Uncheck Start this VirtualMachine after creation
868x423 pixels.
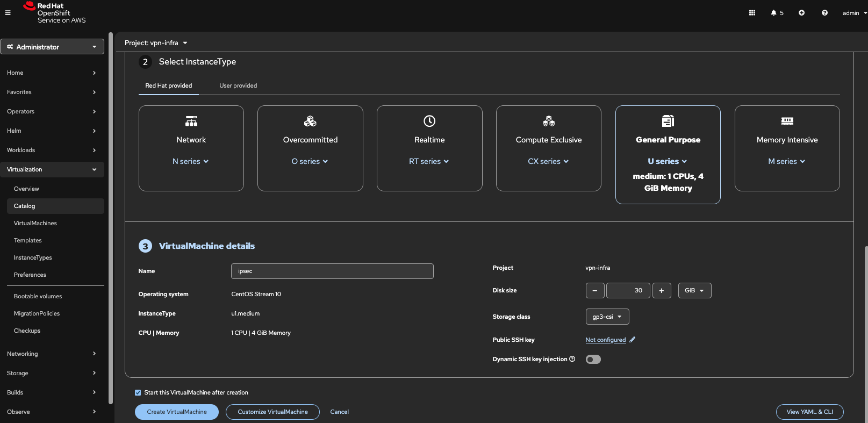point(138,393)
